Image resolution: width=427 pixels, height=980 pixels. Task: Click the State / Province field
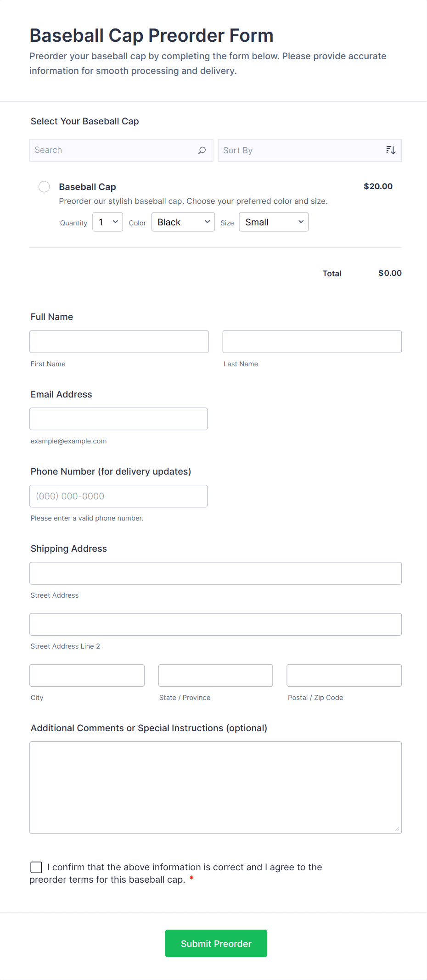click(215, 675)
